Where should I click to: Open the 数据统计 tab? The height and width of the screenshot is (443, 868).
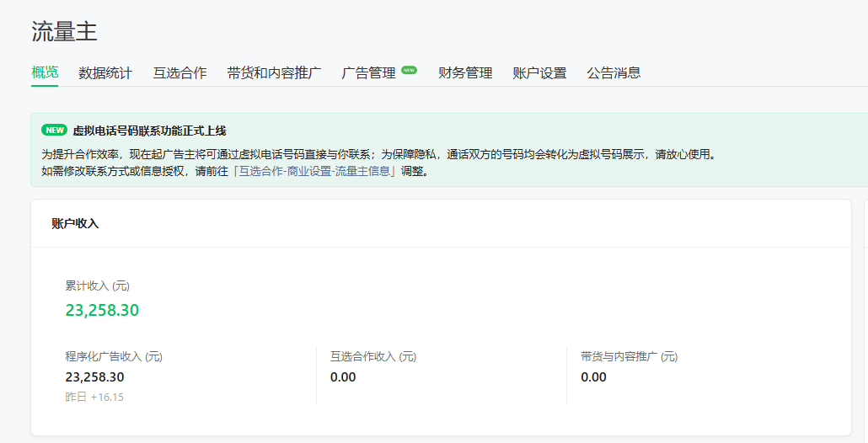[105, 73]
